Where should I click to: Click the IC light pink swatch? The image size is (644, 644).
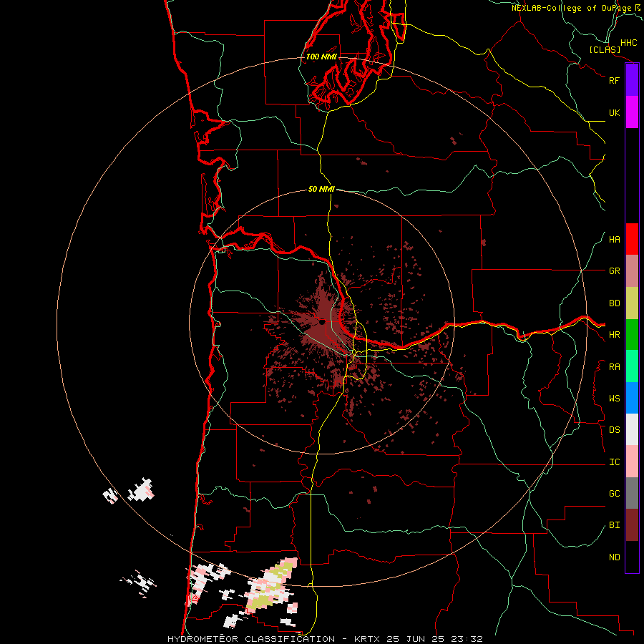632,462
